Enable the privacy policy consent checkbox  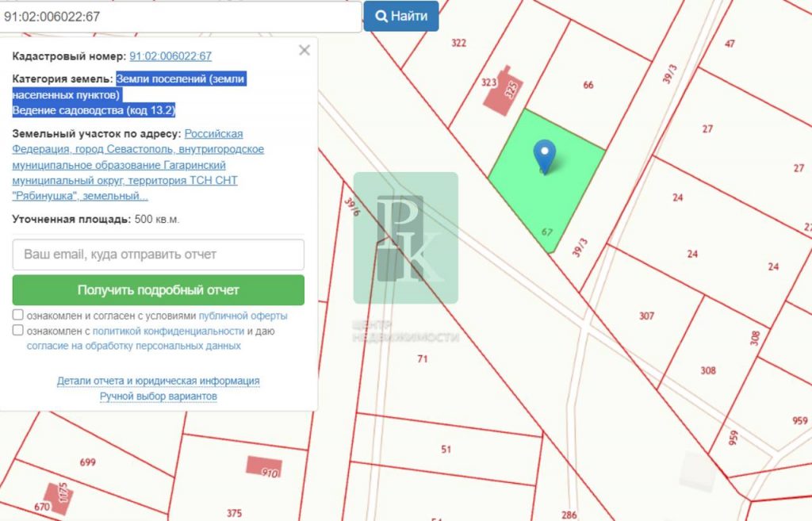click(x=18, y=331)
